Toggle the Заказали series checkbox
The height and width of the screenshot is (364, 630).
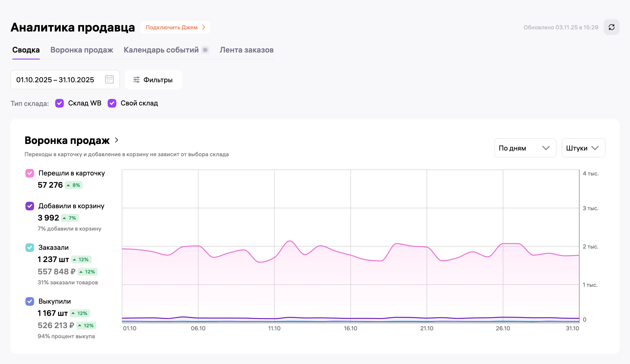[x=30, y=247]
